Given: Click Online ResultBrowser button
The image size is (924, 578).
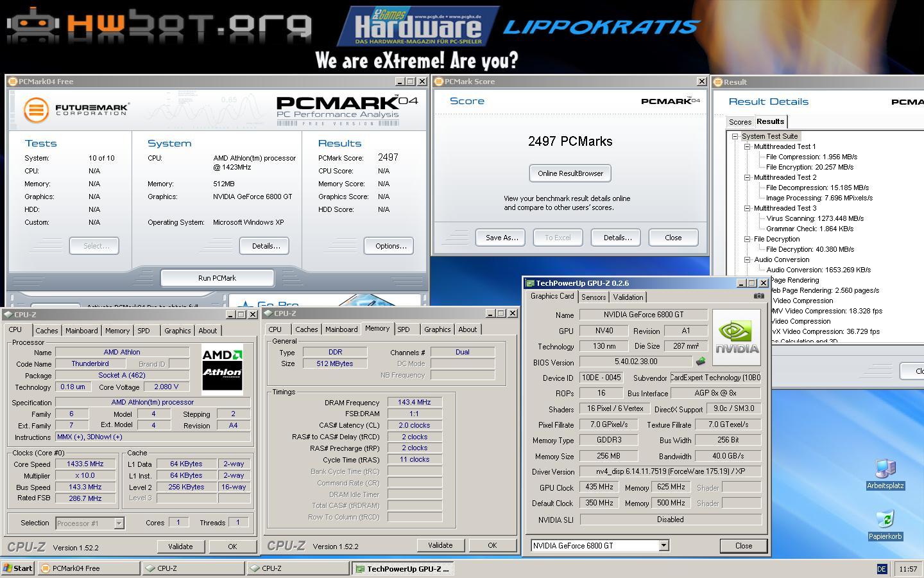Looking at the screenshot, I should 570,173.
